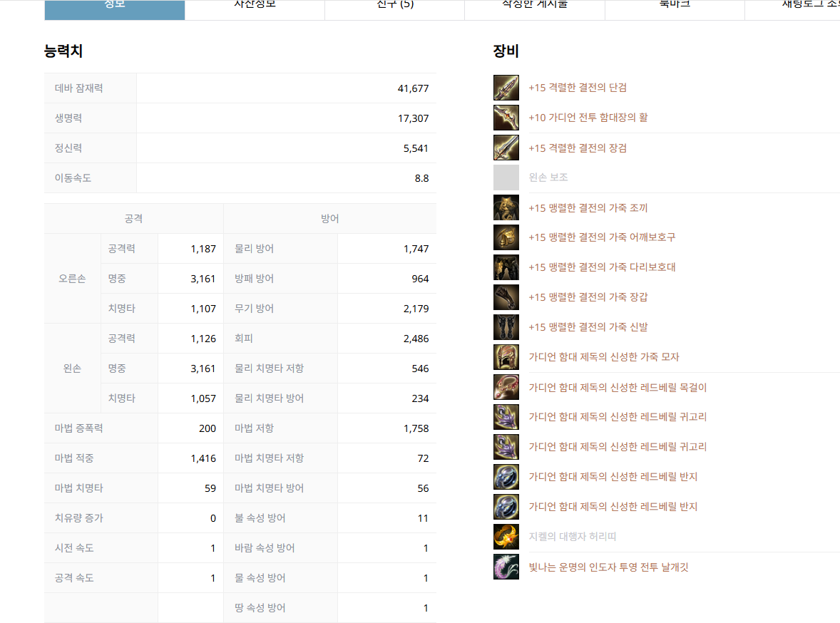Click the 가죽 어깨보호구 shoulder icon
This screenshot has width=840, height=623.
point(506,237)
